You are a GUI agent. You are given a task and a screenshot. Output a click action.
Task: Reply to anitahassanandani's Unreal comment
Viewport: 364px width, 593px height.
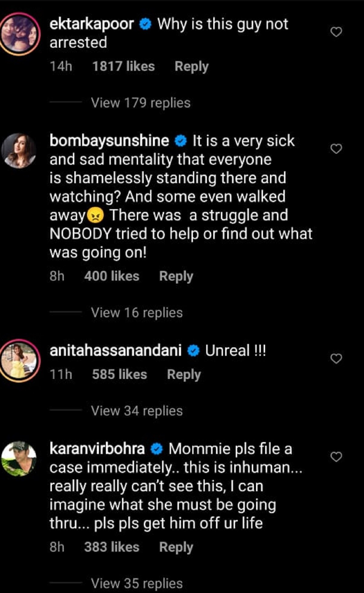pos(184,374)
